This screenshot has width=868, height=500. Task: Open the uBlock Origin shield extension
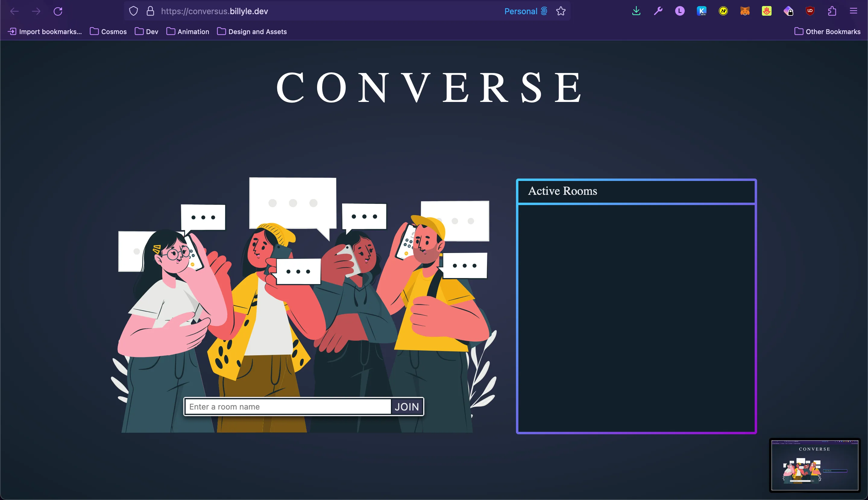(x=810, y=11)
